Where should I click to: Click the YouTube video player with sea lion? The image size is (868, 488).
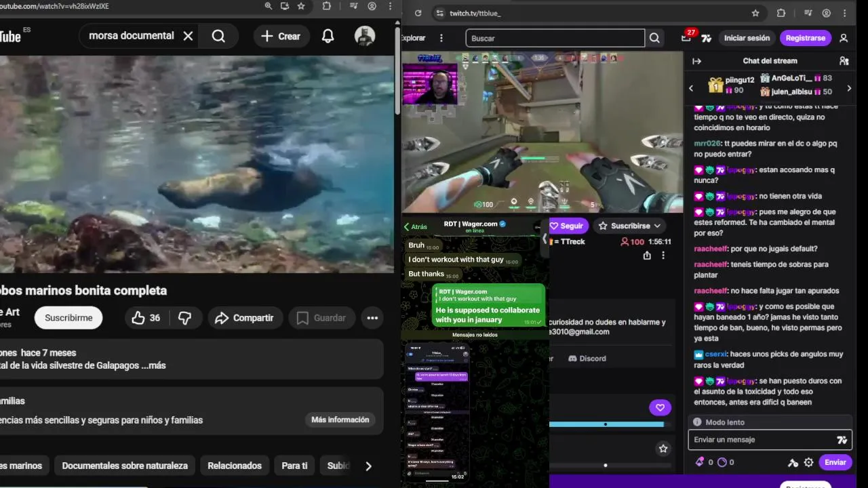pyautogui.click(x=197, y=164)
